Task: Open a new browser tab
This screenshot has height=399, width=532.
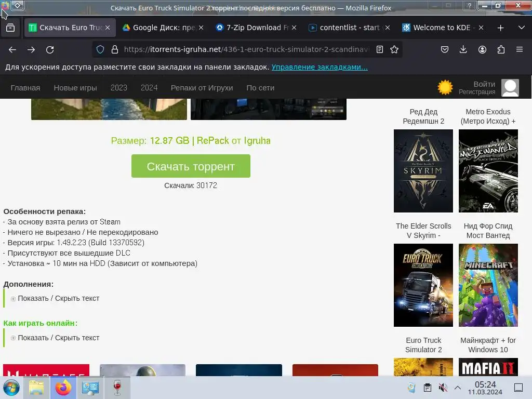Action: [500, 28]
